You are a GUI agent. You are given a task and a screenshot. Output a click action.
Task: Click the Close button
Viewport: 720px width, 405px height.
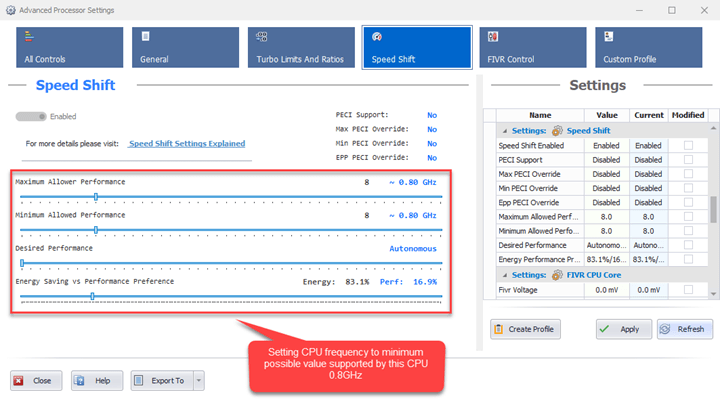pos(36,381)
